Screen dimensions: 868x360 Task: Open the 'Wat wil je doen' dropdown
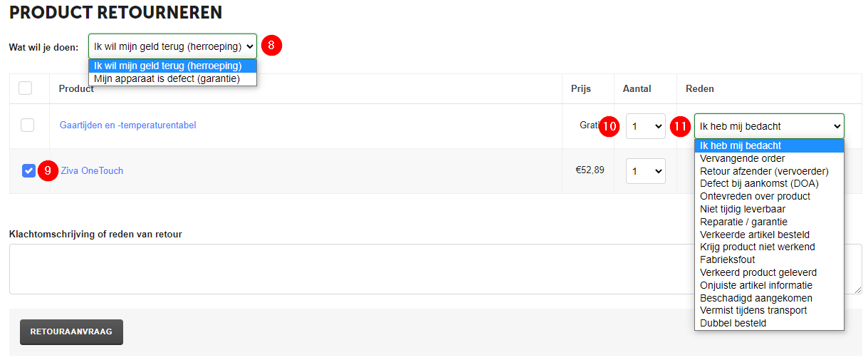(172, 46)
